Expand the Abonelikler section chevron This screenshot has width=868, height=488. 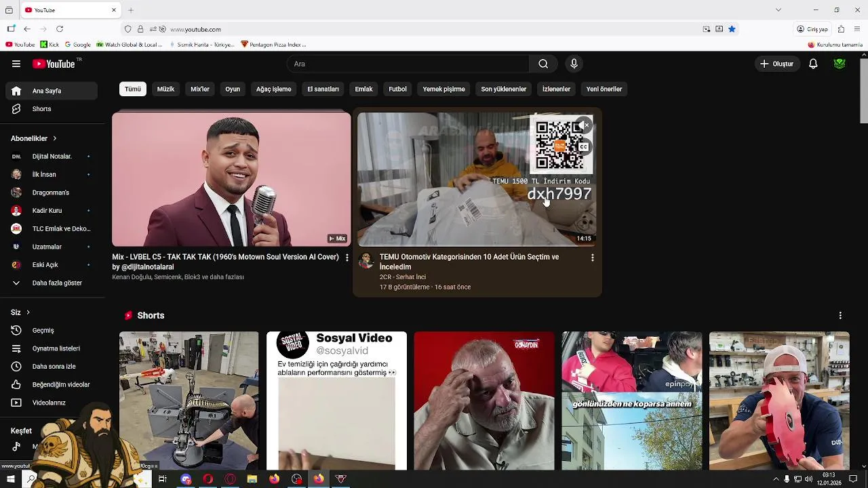point(55,138)
